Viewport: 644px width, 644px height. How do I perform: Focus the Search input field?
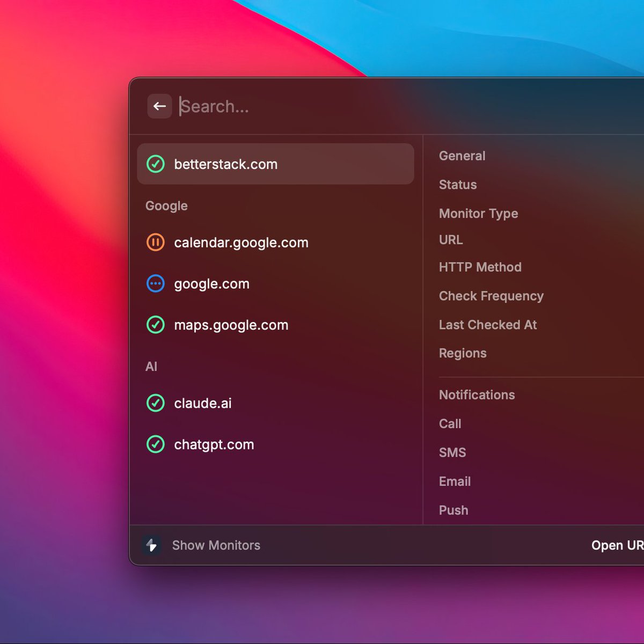[411, 106]
